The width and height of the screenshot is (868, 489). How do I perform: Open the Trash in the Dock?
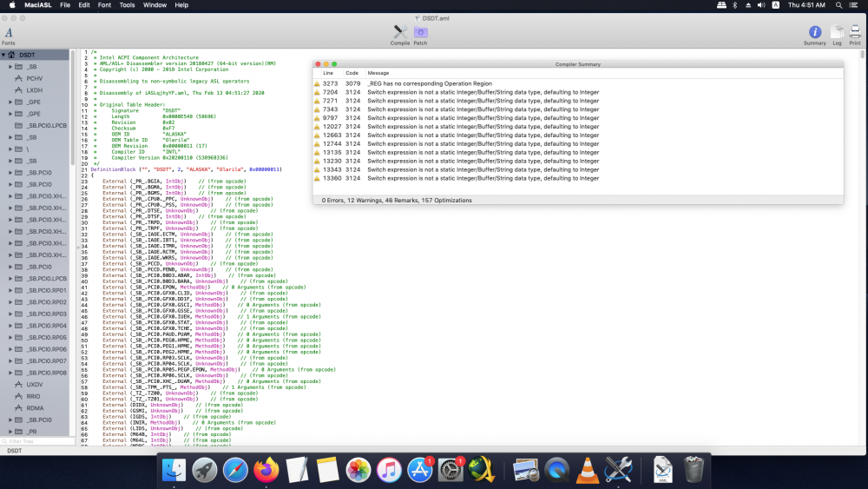(693, 470)
